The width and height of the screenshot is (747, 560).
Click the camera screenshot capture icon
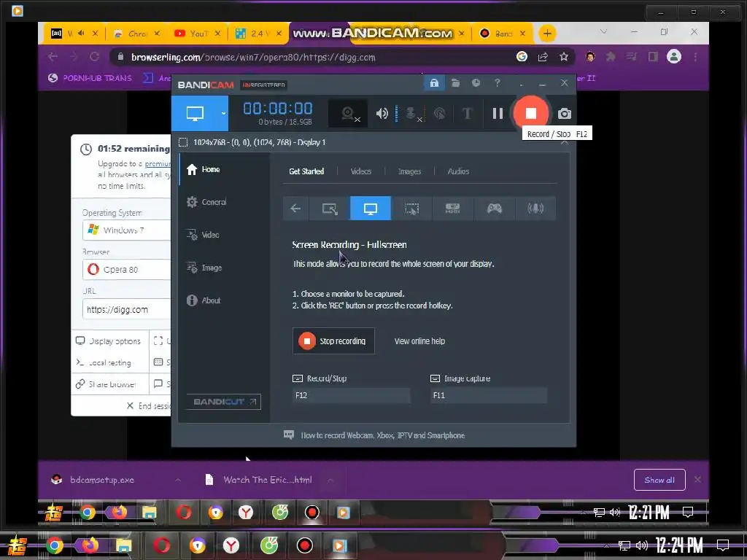564,113
